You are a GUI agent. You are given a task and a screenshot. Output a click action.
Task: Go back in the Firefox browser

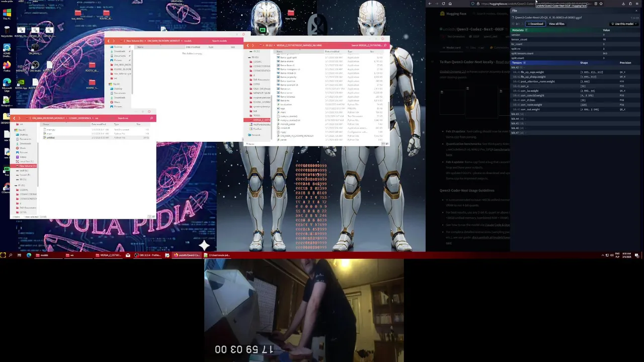(430, 4)
